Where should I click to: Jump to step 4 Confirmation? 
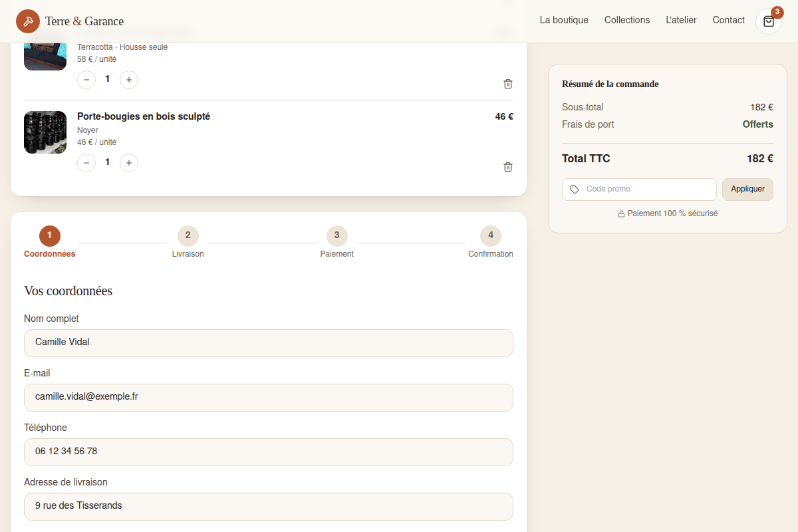(x=491, y=242)
